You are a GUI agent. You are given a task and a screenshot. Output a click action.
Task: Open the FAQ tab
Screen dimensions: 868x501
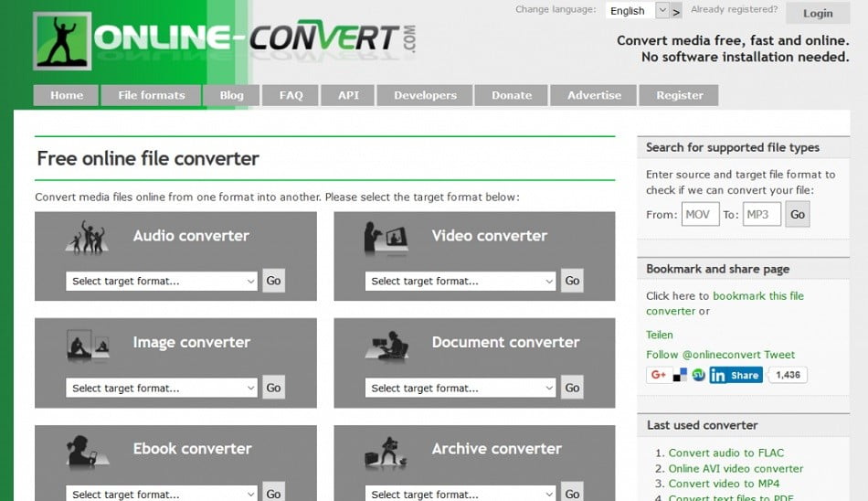(x=291, y=95)
